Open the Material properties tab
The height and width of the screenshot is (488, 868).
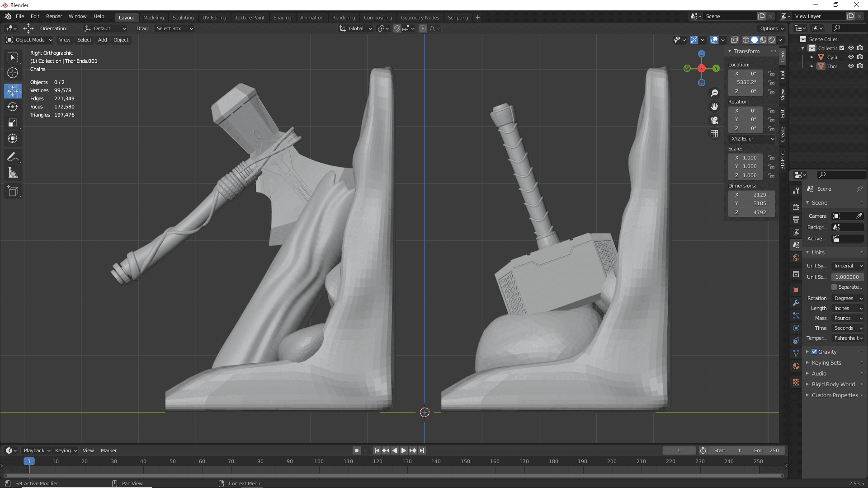point(796,366)
